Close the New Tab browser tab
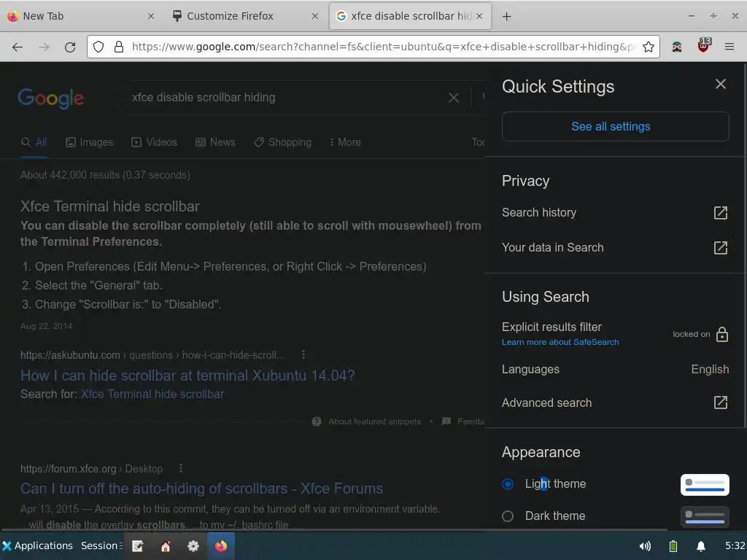The height and width of the screenshot is (560, 747). coord(150,16)
